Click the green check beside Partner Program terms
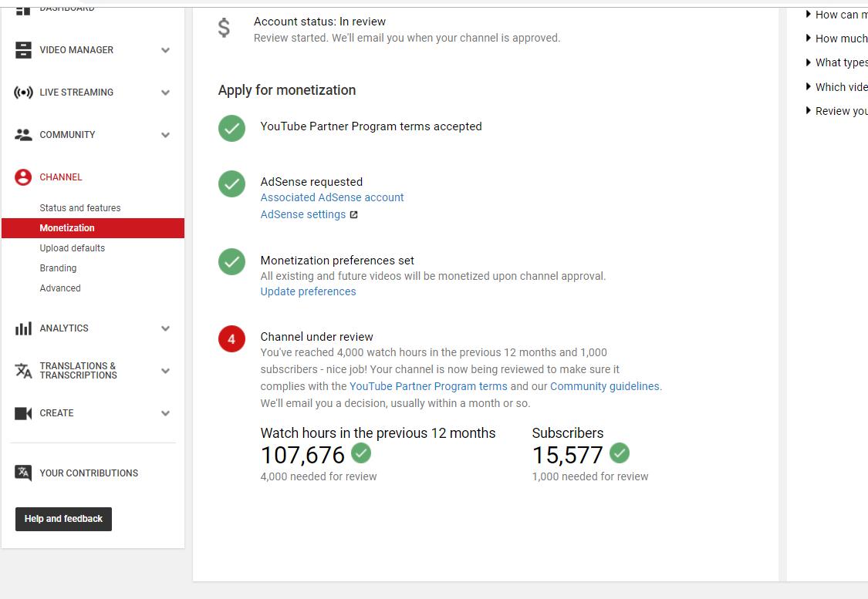This screenshot has width=868, height=599. 232,128
